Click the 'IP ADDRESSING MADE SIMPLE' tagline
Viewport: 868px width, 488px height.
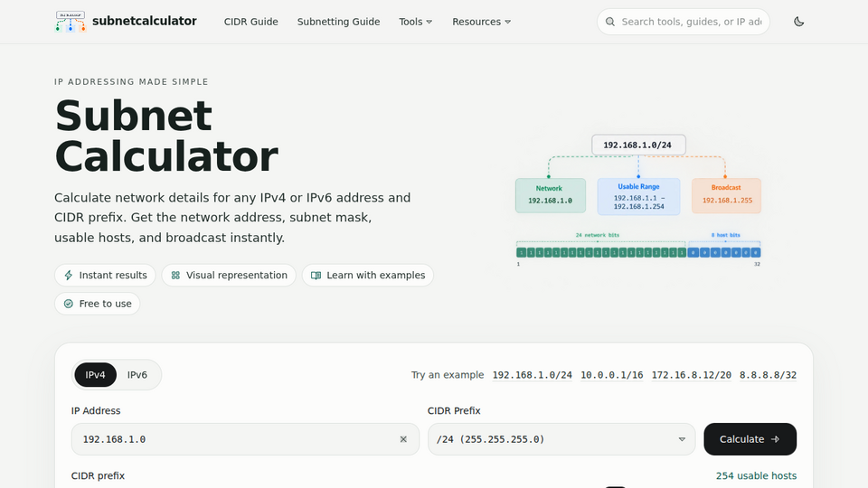131,82
